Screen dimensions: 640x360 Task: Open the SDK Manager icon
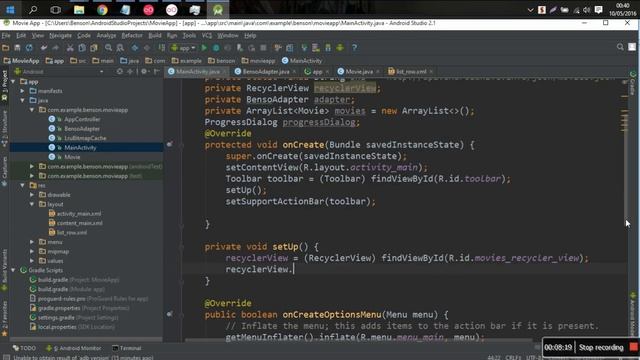pyautogui.click(x=328, y=48)
